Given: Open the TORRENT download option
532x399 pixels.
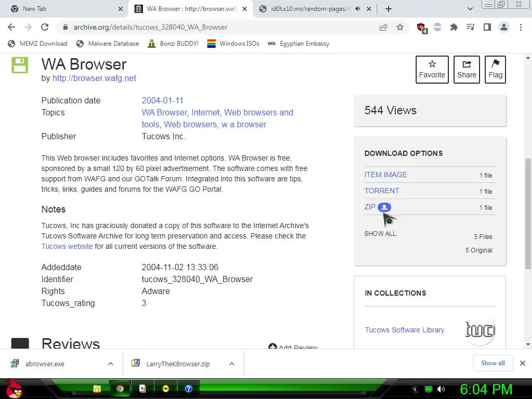Looking at the screenshot, I should pyautogui.click(x=382, y=191).
